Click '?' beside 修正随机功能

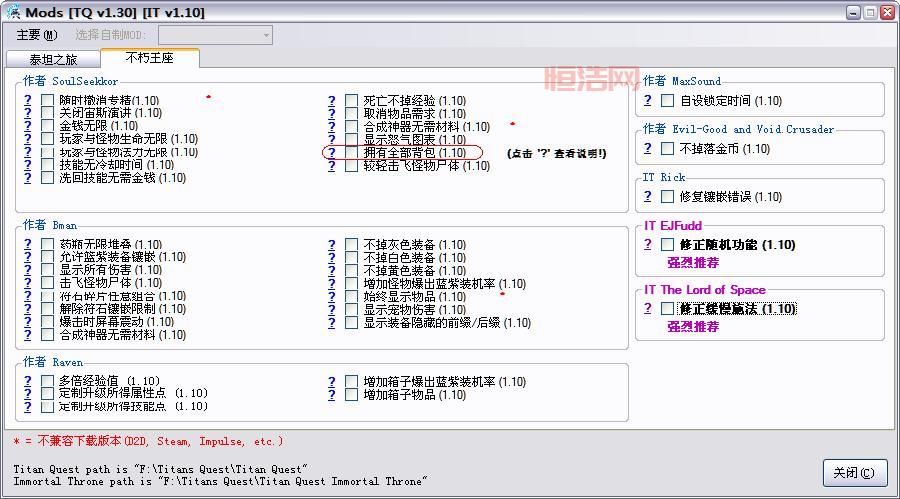(648, 244)
